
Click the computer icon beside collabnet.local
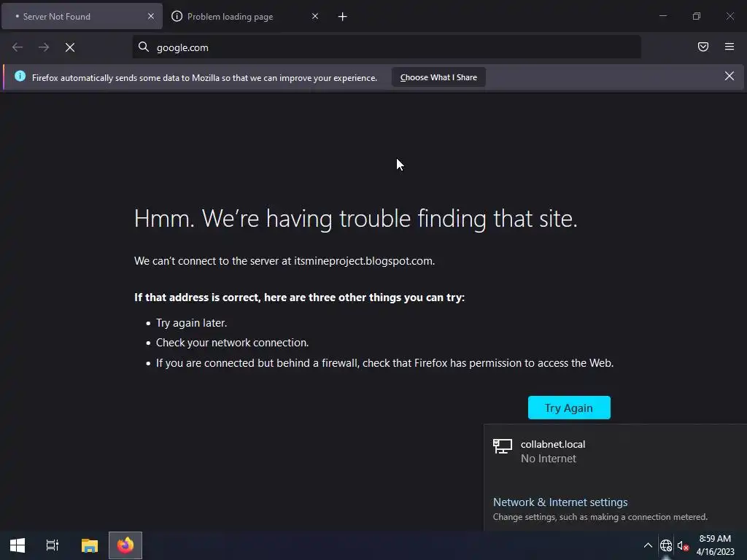(x=503, y=447)
